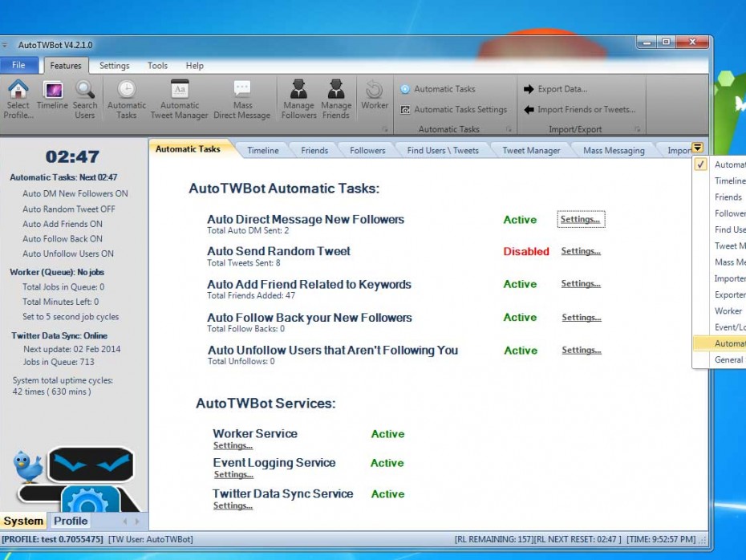This screenshot has width=746, height=560.
Task: Open the Worker ribbon icon
Action: [375, 94]
